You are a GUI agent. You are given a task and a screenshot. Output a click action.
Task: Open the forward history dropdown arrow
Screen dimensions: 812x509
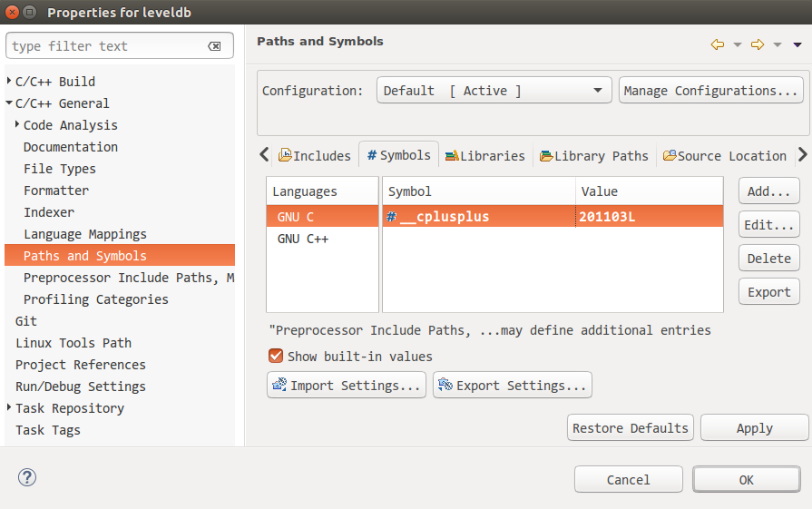778,45
